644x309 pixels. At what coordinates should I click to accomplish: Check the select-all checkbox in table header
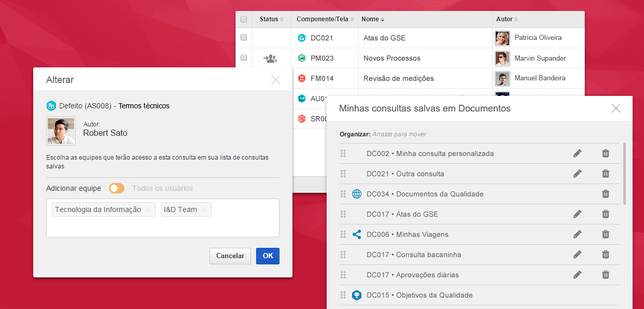(x=244, y=19)
